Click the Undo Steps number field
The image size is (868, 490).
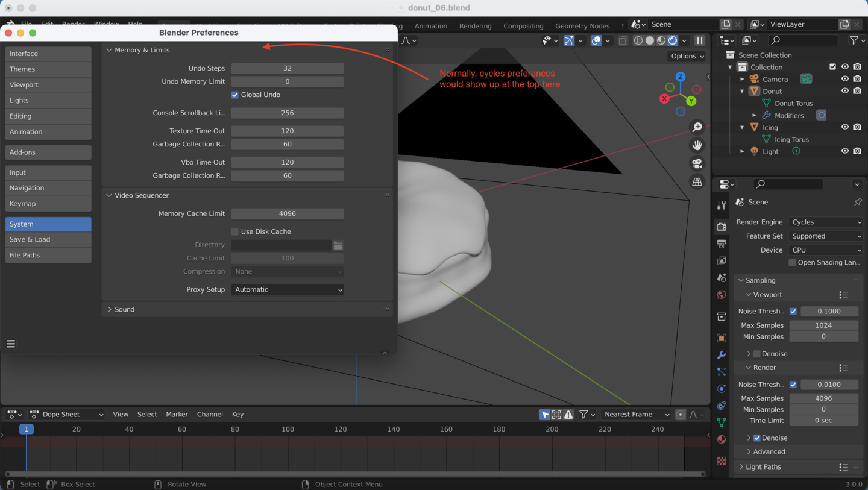pos(288,68)
